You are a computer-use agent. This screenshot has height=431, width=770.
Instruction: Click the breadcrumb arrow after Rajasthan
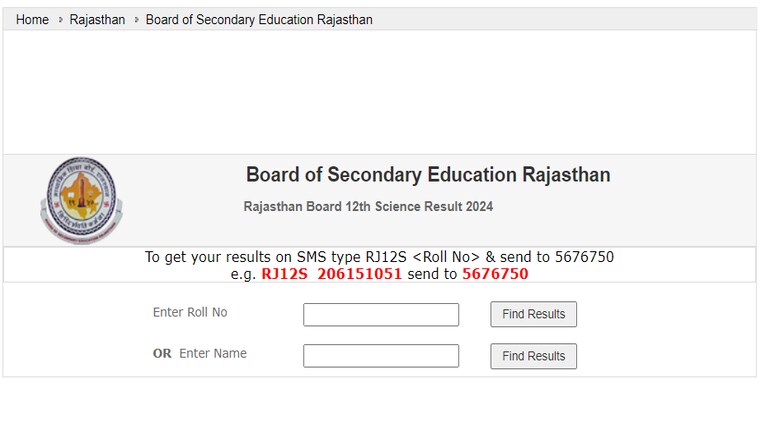[x=136, y=20]
